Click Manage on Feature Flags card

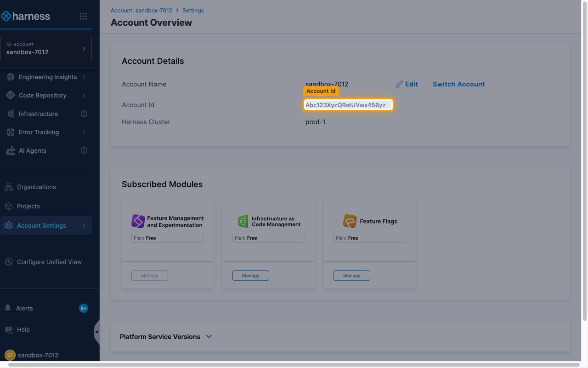pos(352,276)
